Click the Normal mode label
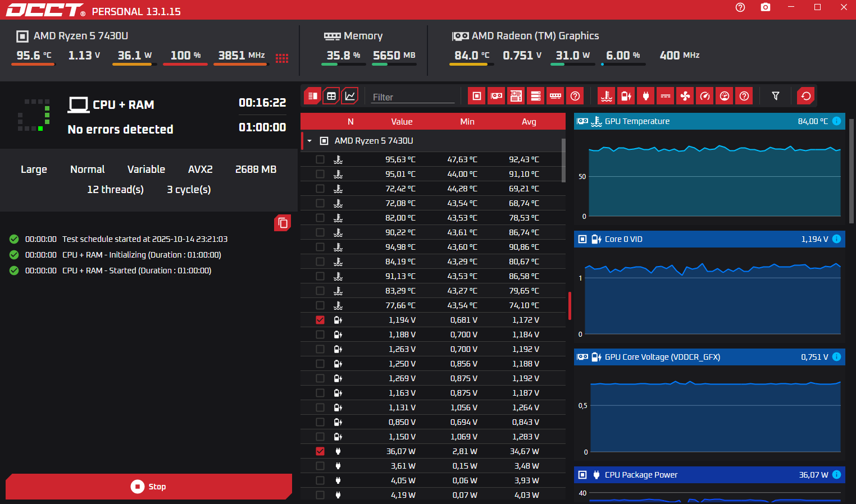Screen dimensions: 856x504 (88, 169)
